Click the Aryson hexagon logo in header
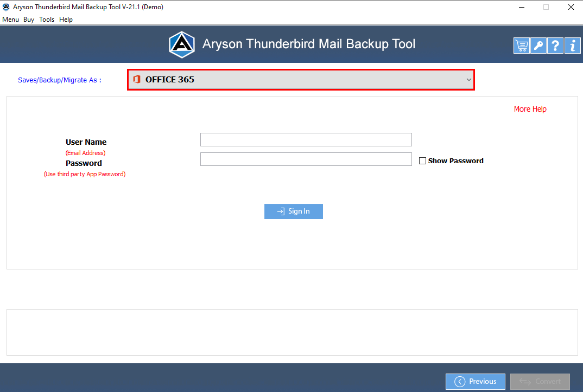This screenshot has width=583, height=392. (182, 44)
